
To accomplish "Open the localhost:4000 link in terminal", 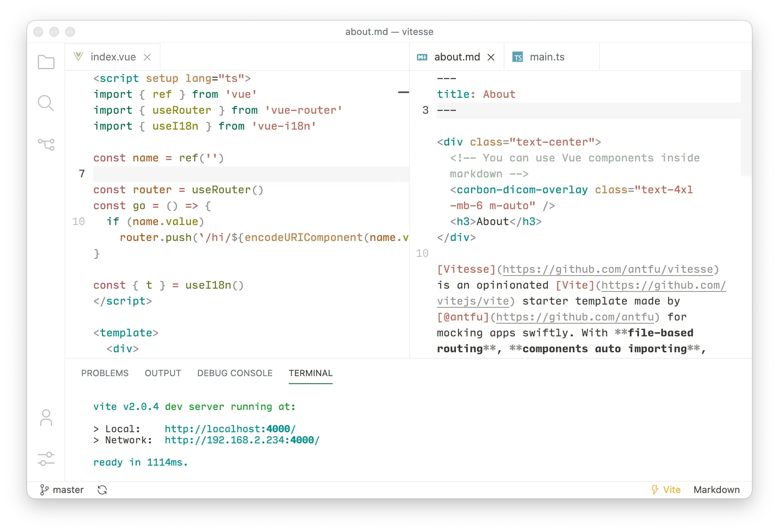I will [230, 429].
